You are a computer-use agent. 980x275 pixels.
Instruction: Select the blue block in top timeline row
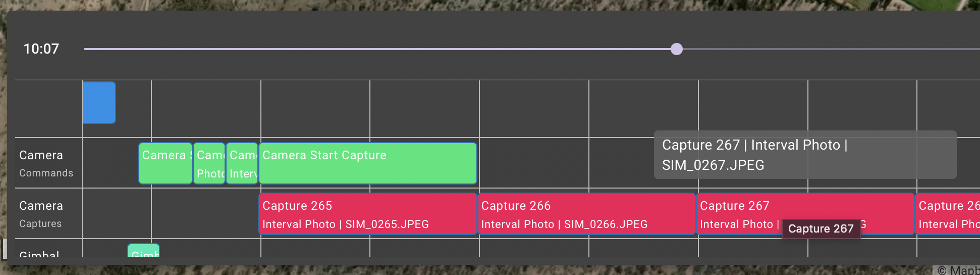(99, 103)
